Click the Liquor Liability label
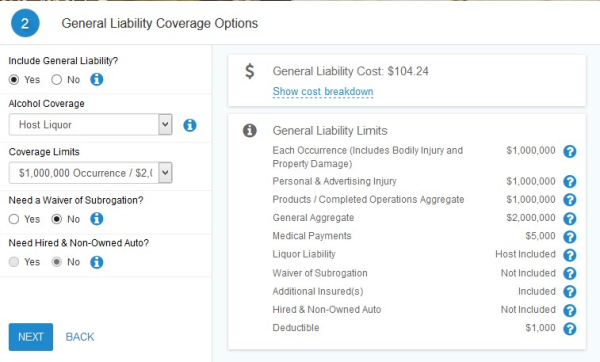The width and height of the screenshot is (600, 362). click(x=304, y=254)
